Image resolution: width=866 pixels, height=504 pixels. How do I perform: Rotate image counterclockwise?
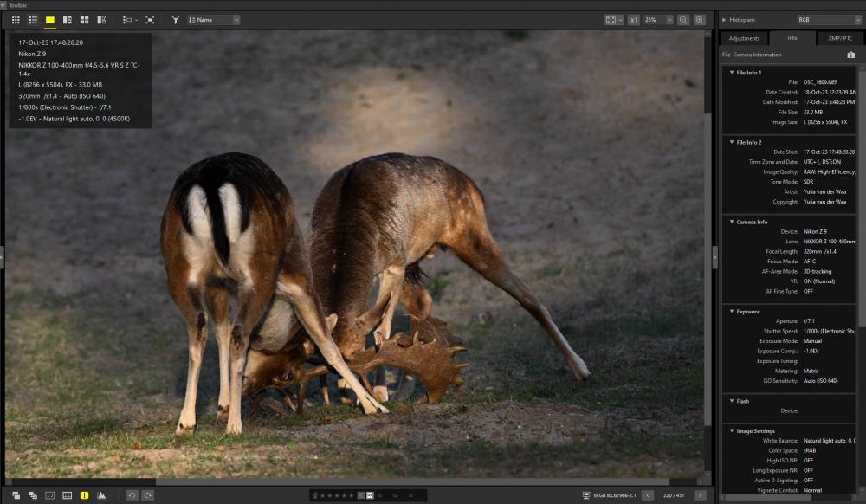click(x=132, y=495)
